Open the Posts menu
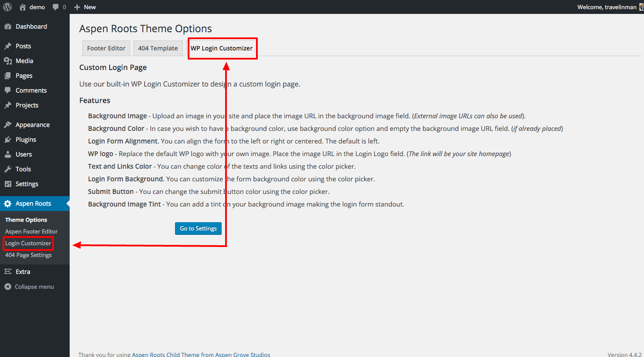 (23, 46)
